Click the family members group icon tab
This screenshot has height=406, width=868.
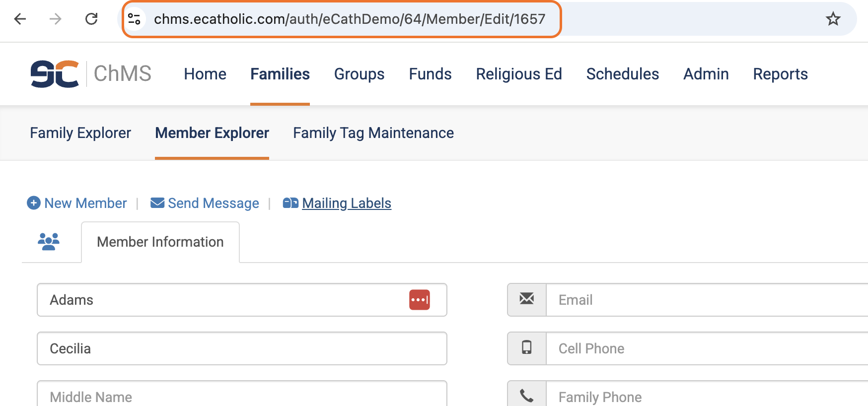[x=49, y=242]
